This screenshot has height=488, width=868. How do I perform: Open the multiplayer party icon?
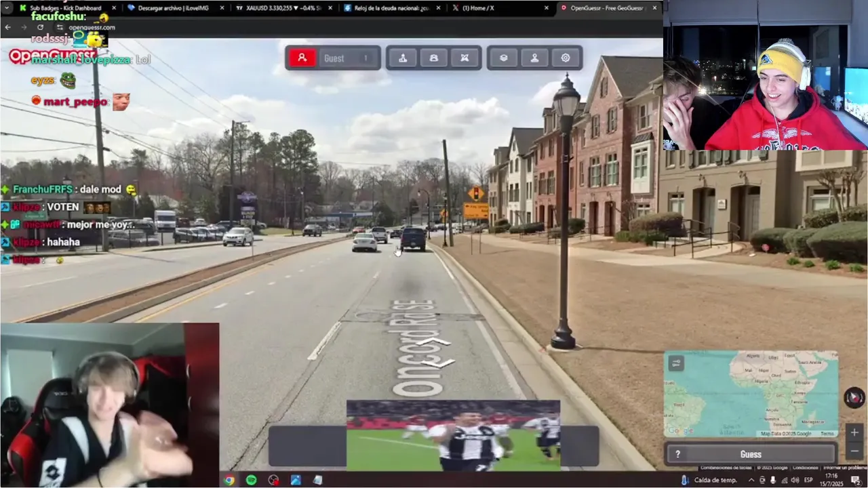pos(434,58)
